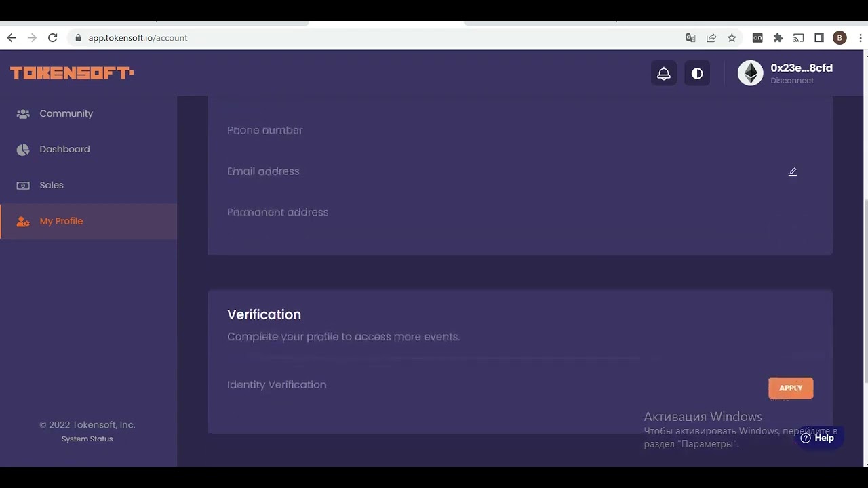Click the share page icon

(x=711, y=38)
